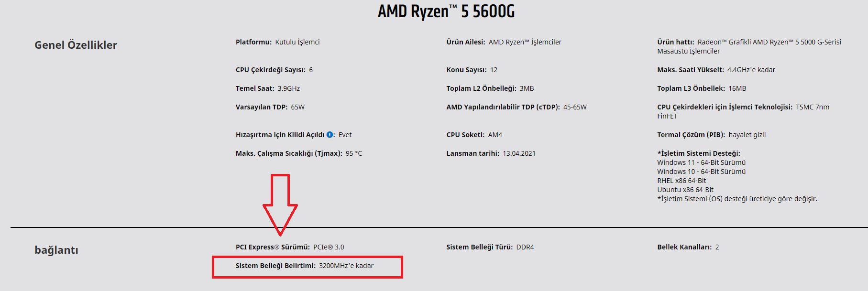Click the CPU Çekirdeği Sayısı label
This screenshot has width=868, height=291.
pos(270,70)
